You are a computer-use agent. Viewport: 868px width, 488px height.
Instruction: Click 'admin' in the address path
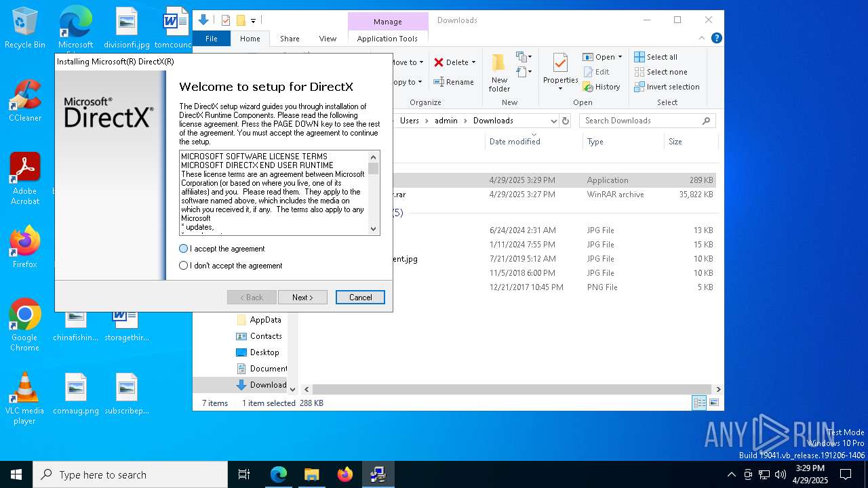(446, 121)
